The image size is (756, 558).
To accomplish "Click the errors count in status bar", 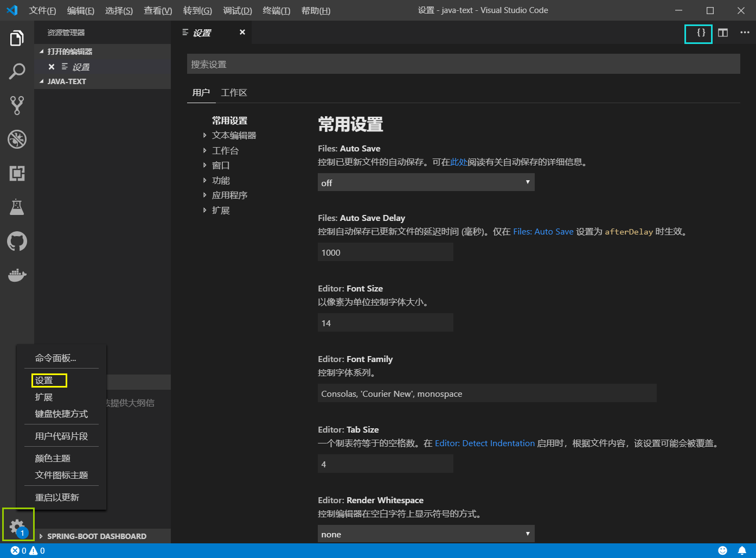I will 18,550.
